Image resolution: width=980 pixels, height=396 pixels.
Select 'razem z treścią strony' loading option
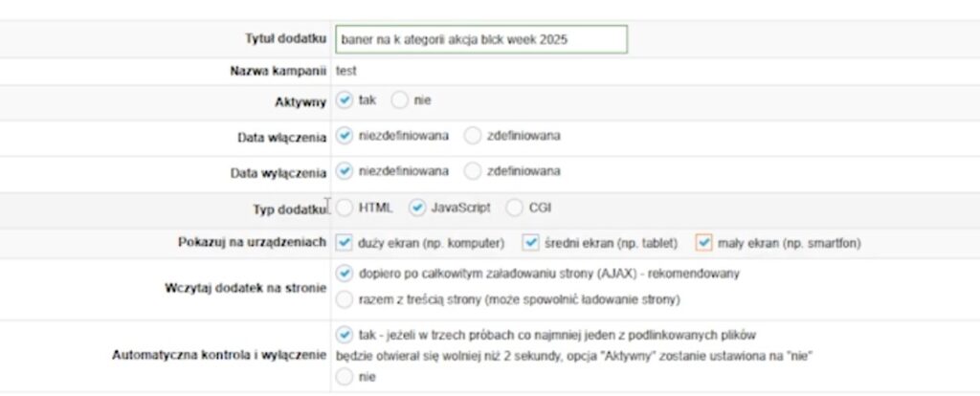345,299
